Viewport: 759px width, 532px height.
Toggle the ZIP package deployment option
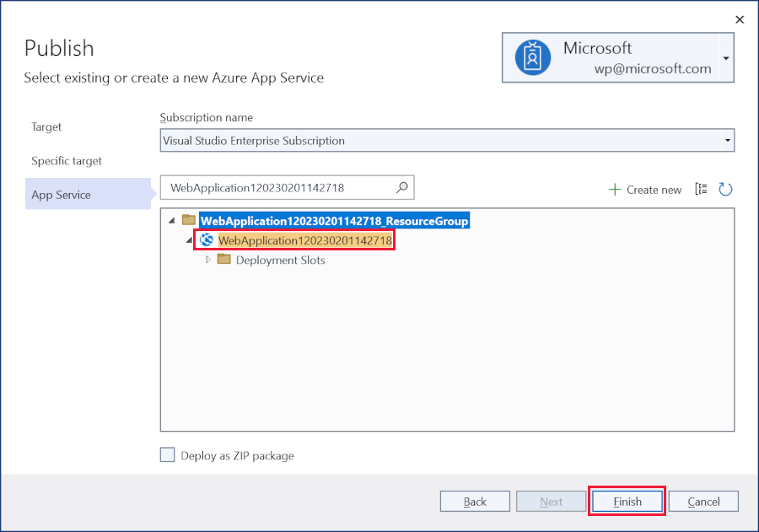click(x=167, y=454)
